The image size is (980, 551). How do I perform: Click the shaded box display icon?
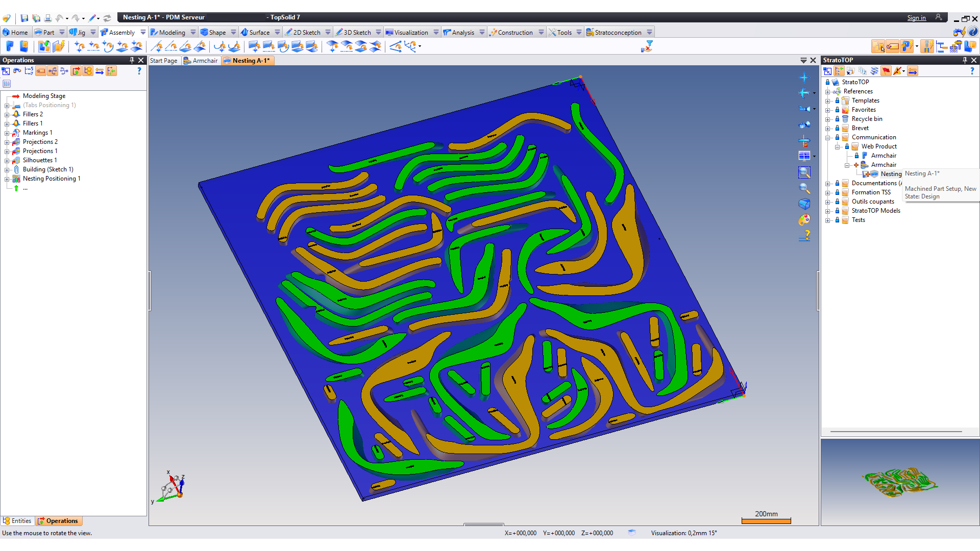(x=804, y=204)
